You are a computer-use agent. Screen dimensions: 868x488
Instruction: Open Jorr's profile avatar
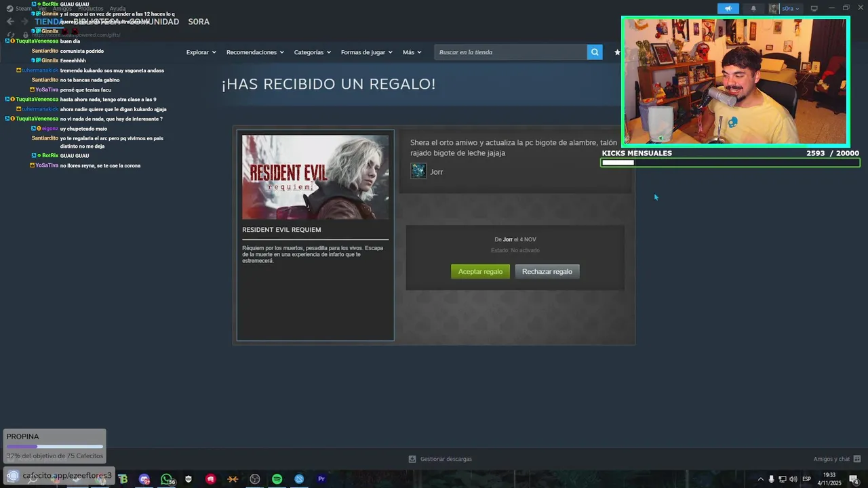pyautogui.click(x=418, y=171)
